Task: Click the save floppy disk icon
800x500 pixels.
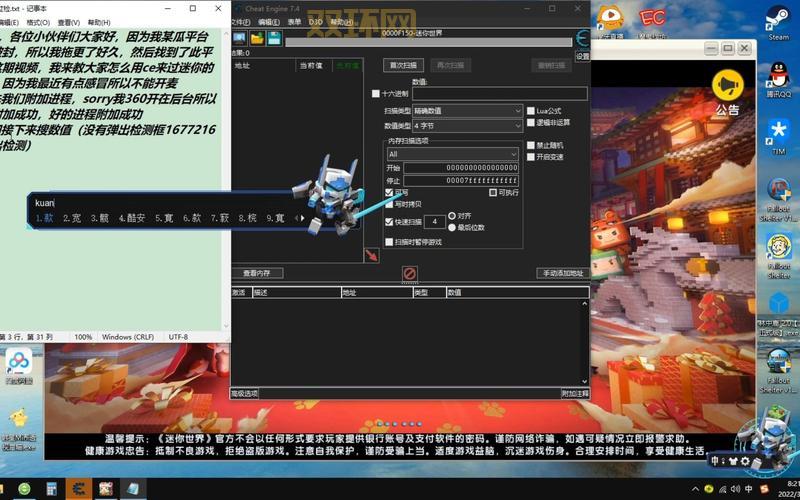Action: coord(274,38)
